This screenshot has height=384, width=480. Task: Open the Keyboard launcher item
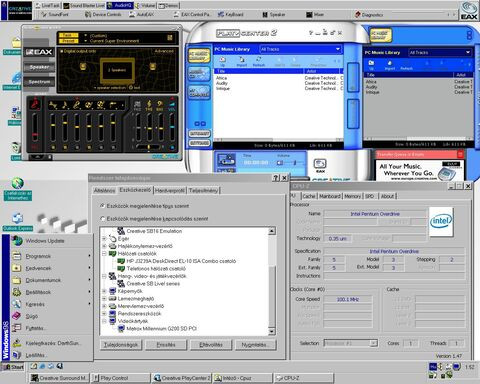[x=231, y=15]
